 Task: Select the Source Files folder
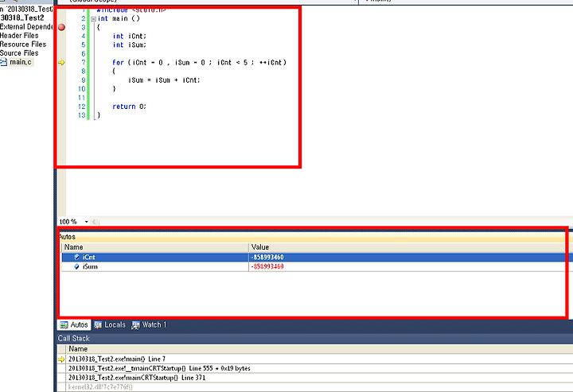pos(19,53)
